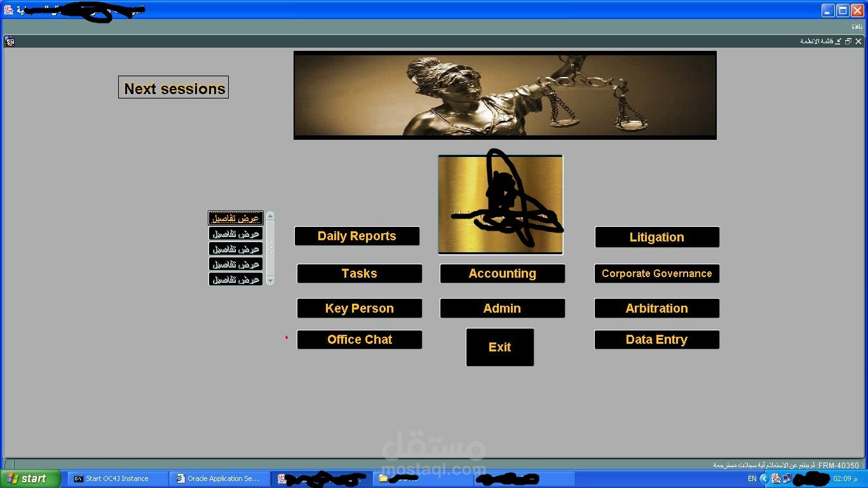The width and height of the screenshot is (868, 488).
Task: Click the highlighted orange عرض تفاصيل button
Action: (236, 218)
